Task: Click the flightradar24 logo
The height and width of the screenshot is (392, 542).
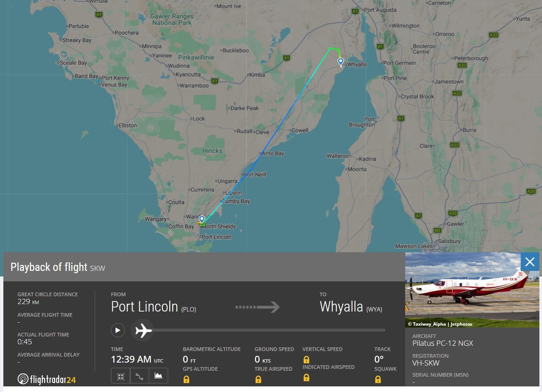Action: (46, 379)
